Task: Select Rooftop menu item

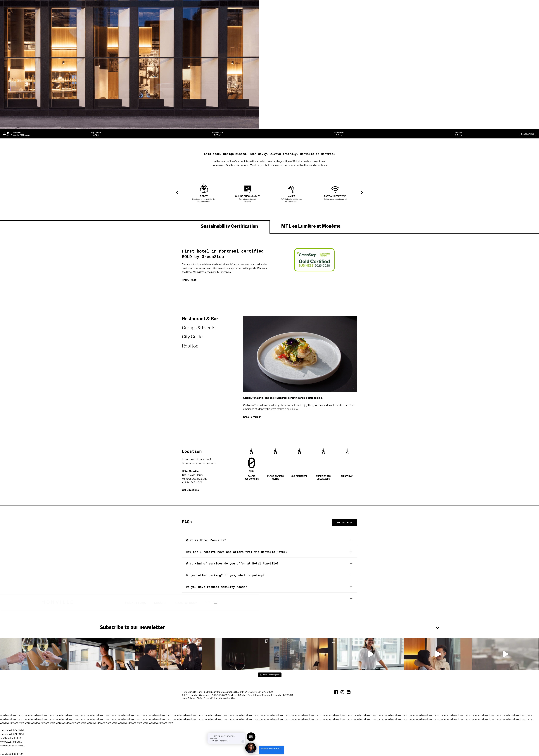Action: coord(190,346)
